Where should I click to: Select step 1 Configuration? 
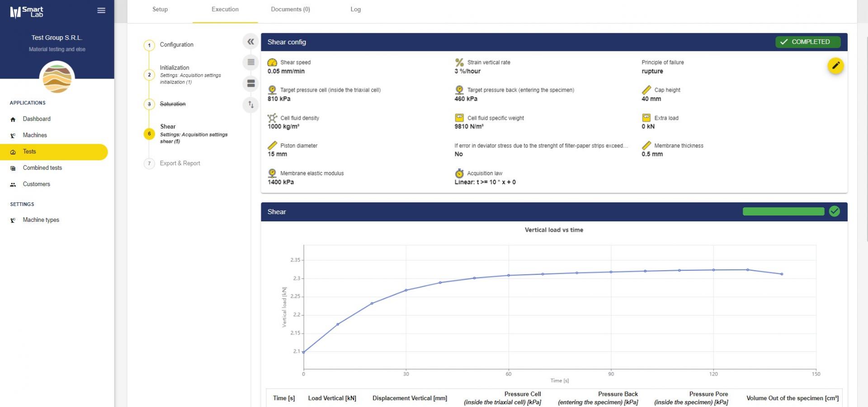pyautogui.click(x=176, y=45)
